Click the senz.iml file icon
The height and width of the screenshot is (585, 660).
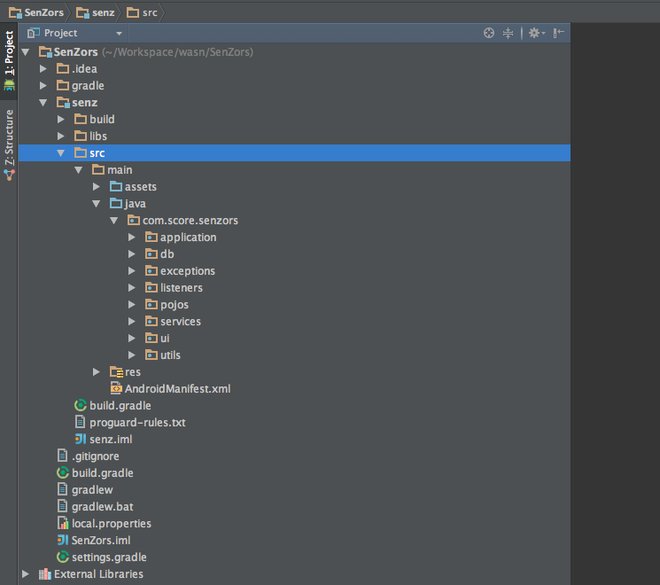point(80,439)
